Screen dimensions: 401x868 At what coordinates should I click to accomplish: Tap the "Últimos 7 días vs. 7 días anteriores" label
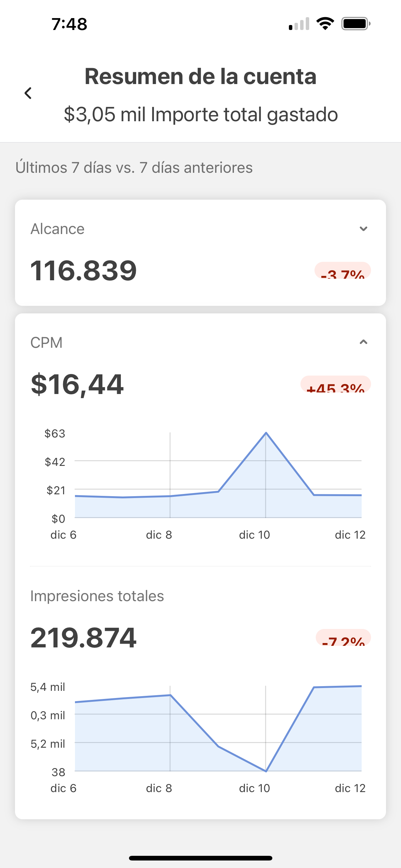[x=134, y=167]
